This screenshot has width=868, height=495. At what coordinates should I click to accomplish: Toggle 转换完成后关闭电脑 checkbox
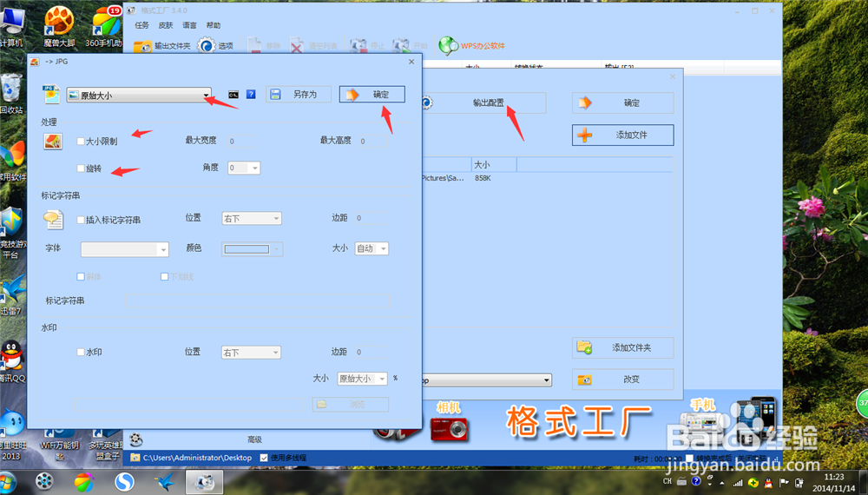[x=690, y=459]
